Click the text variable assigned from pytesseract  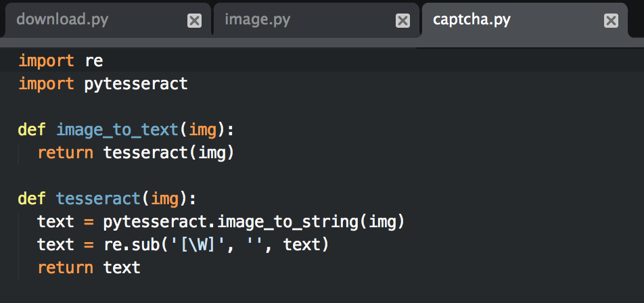(55, 221)
